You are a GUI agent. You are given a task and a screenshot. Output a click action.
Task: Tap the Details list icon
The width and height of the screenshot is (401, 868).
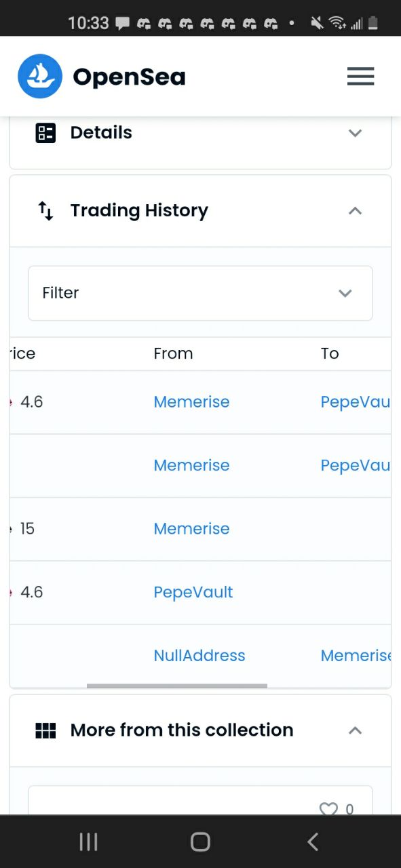pyautogui.click(x=45, y=133)
